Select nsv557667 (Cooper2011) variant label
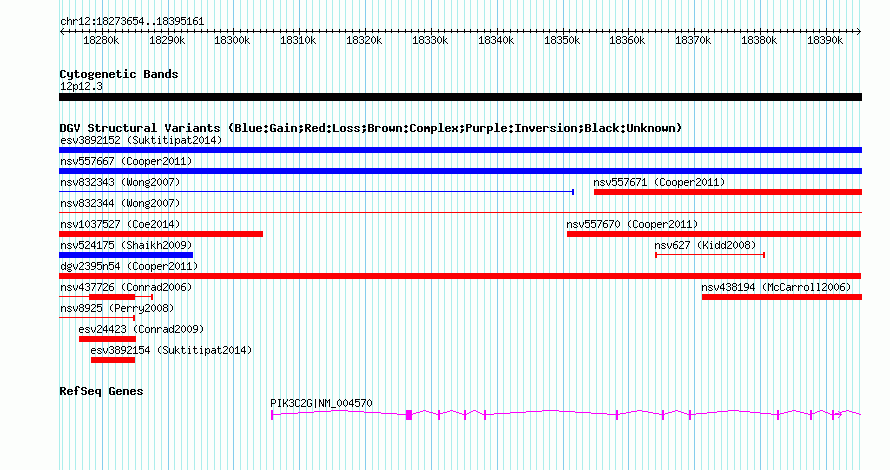The image size is (890, 470). coord(126,161)
